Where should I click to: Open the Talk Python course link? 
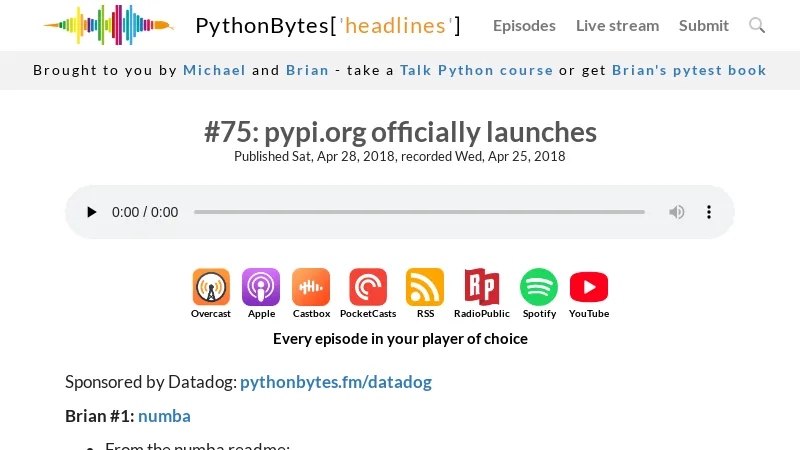(476, 70)
